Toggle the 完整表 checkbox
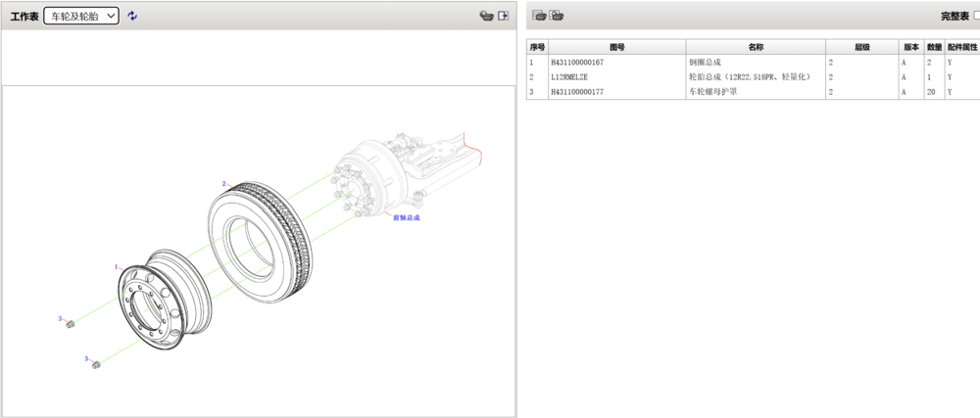The height and width of the screenshot is (418, 980). tap(976, 17)
